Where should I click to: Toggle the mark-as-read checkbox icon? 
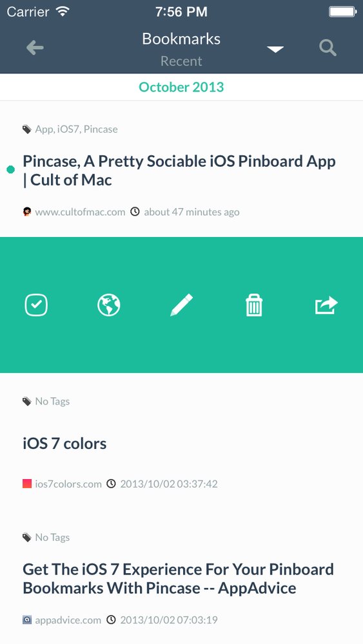pyautogui.click(x=36, y=305)
